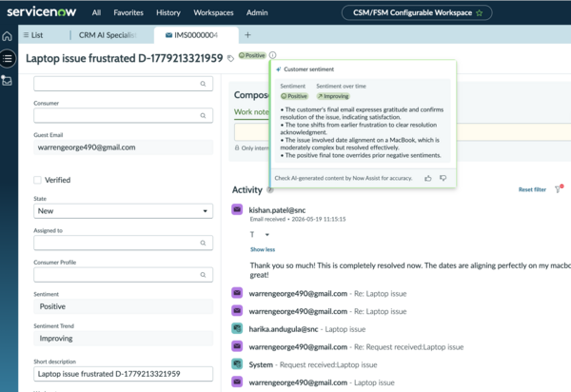This screenshot has width=571, height=392.
Task: Click the sentiment info icon
Action: coord(272,55)
